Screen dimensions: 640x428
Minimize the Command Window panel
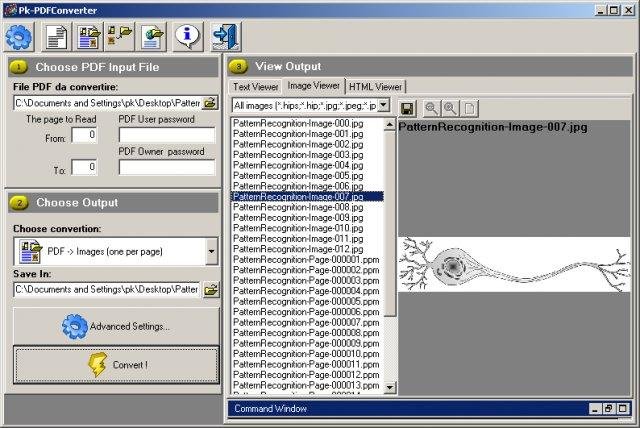pos(595,408)
